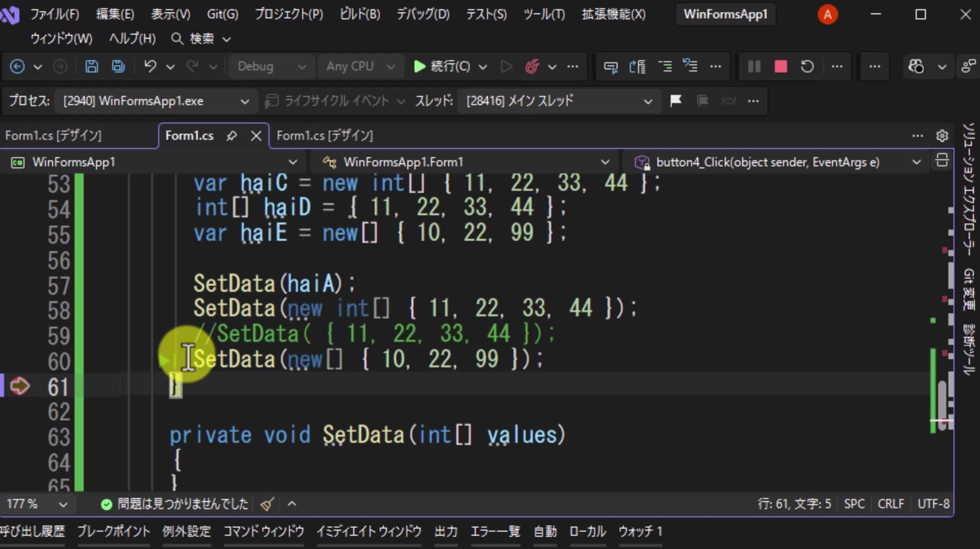Image resolution: width=980 pixels, height=549 pixels.
Task: Open the ウォッチ 1 panel tab
Action: [x=640, y=532]
